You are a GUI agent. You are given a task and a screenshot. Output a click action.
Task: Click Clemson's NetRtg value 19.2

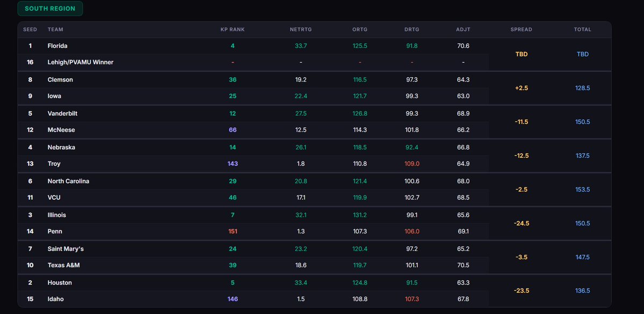[x=301, y=79]
